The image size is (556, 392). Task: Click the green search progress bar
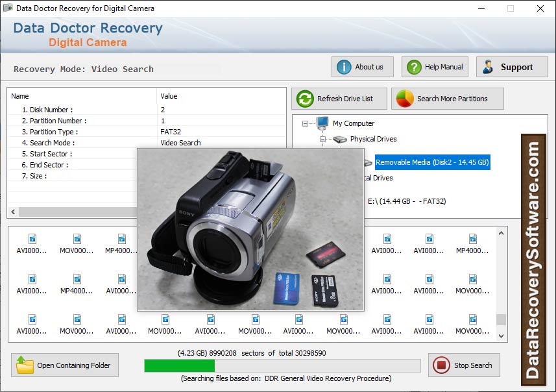click(x=180, y=365)
